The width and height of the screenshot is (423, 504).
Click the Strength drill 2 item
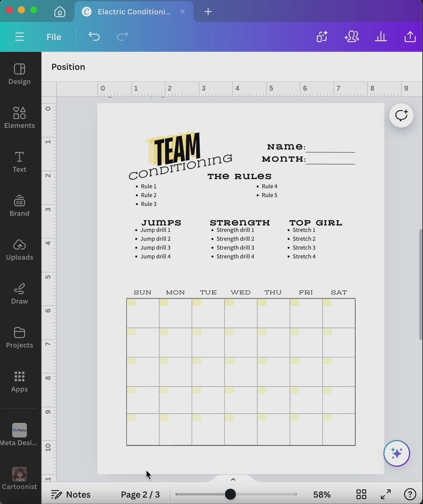point(235,239)
